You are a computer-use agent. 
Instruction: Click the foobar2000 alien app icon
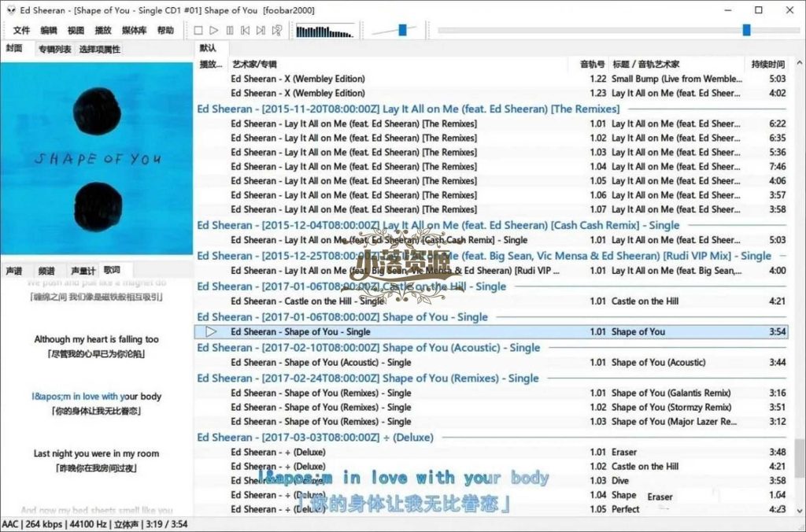(x=11, y=9)
